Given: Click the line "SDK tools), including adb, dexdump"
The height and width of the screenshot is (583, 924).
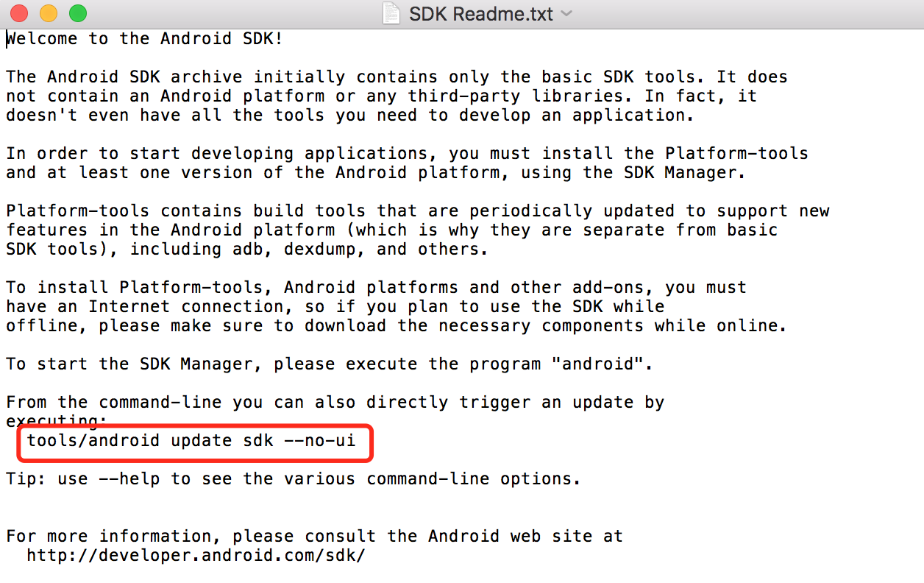Looking at the screenshot, I should coord(247,249).
